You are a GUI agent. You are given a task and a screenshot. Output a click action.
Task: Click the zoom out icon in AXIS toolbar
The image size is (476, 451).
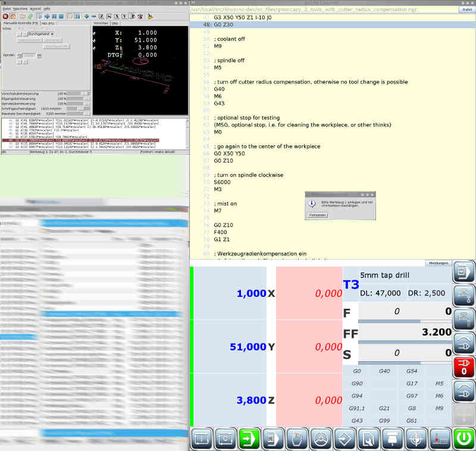click(x=94, y=17)
